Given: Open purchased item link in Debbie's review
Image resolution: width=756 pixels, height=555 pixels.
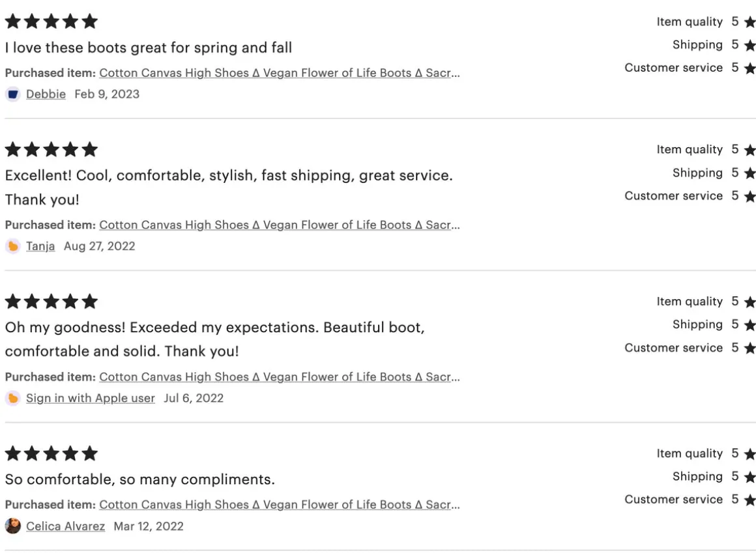Looking at the screenshot, I should 279,73.
